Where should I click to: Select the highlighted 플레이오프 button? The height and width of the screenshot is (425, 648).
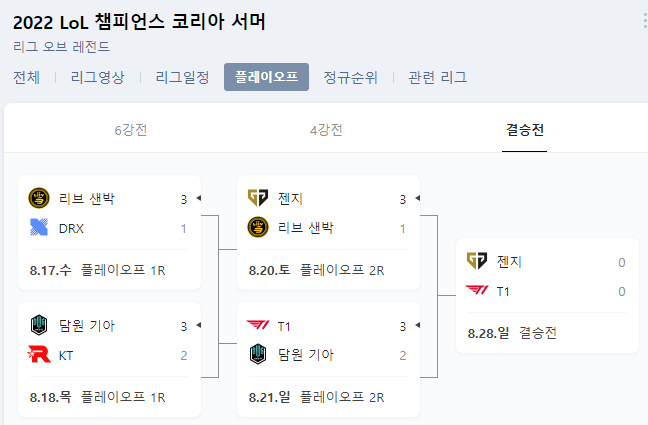pyautogui.click(x=266, y=77)
